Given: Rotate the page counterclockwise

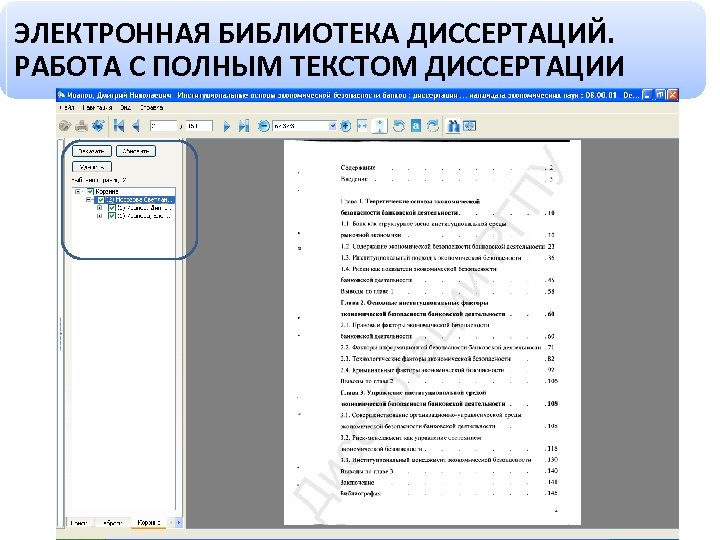Looking at the screenshot, I should pyautogui.click(x=399, y=126).
